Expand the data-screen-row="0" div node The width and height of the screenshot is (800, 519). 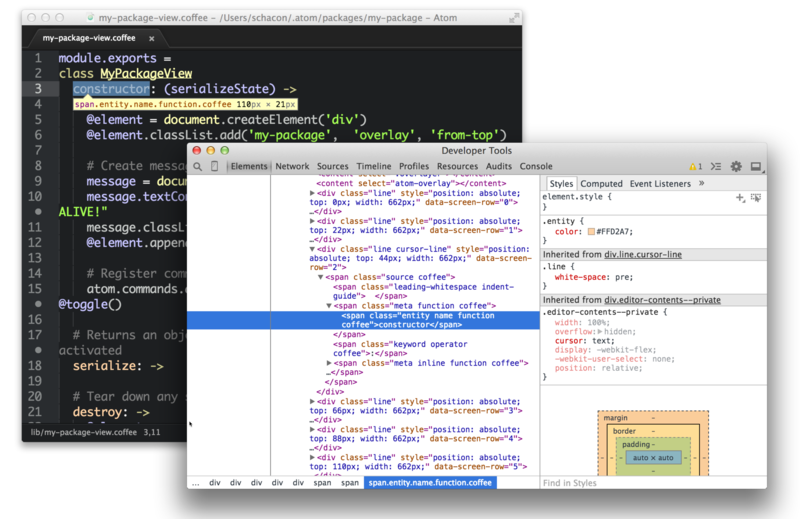tap(313, 194)
